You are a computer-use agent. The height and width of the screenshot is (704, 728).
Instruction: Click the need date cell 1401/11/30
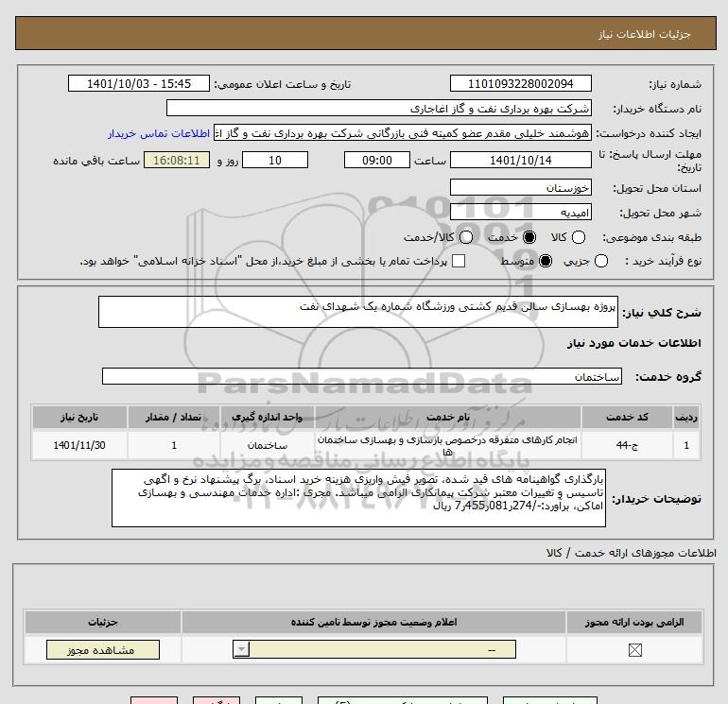click(79, 445)
